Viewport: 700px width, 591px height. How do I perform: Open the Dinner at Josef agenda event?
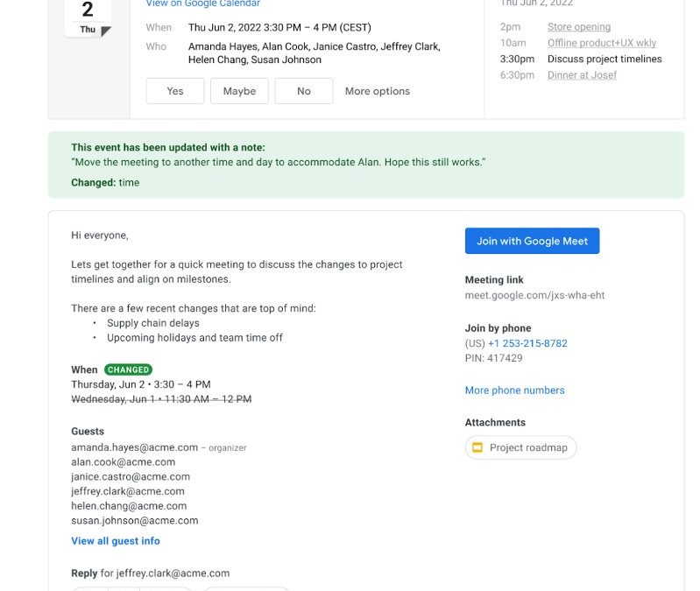point(582,75)
